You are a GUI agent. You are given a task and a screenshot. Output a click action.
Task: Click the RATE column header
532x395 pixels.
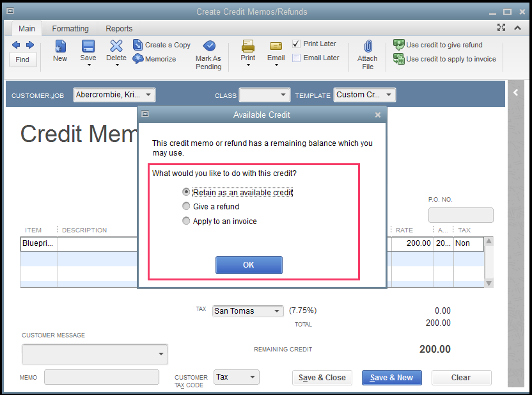tap(404, 230)
